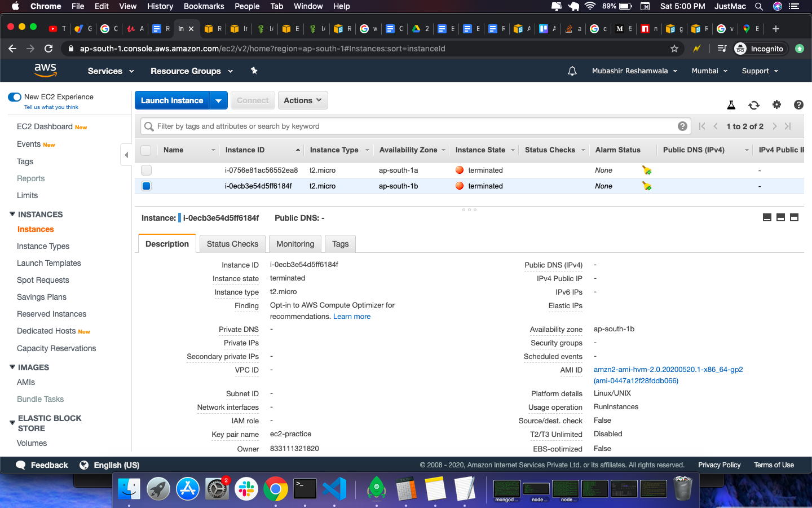Bookmark this page with star icon
This screenshot has width=812, height=508.
[674, 49]
